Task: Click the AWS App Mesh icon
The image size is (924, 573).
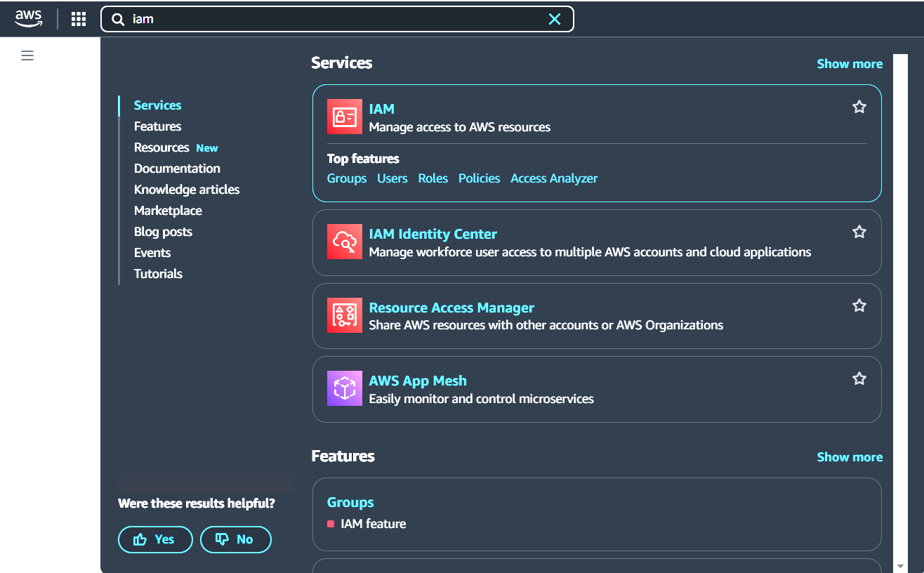Action: (345, 388)
